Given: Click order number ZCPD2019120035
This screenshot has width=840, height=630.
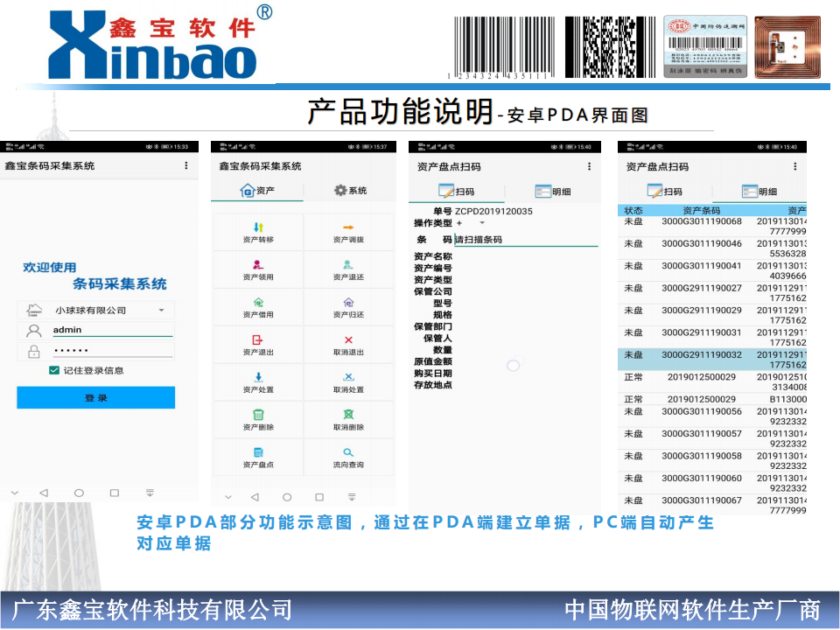Looking at the screenshot, I should click(x=493, y=211).
